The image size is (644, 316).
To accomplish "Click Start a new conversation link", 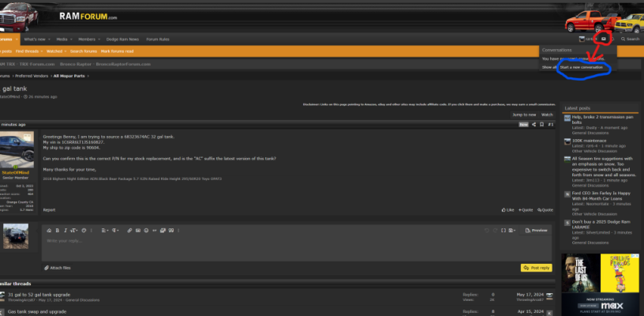I will point(581,67).
